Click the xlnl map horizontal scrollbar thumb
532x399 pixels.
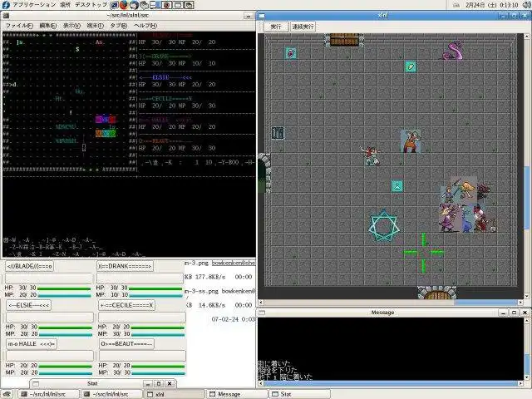(486, 302)
